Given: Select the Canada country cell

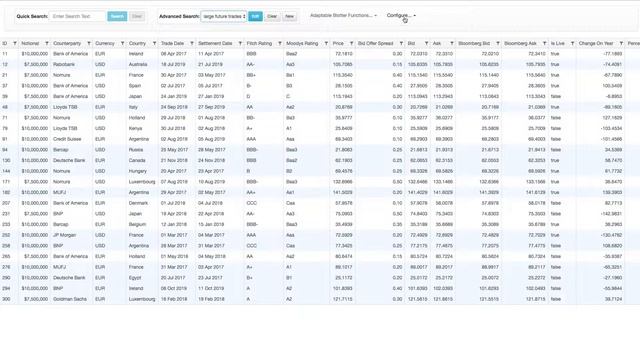Looking at the screenshot, I should coord(142,160).
